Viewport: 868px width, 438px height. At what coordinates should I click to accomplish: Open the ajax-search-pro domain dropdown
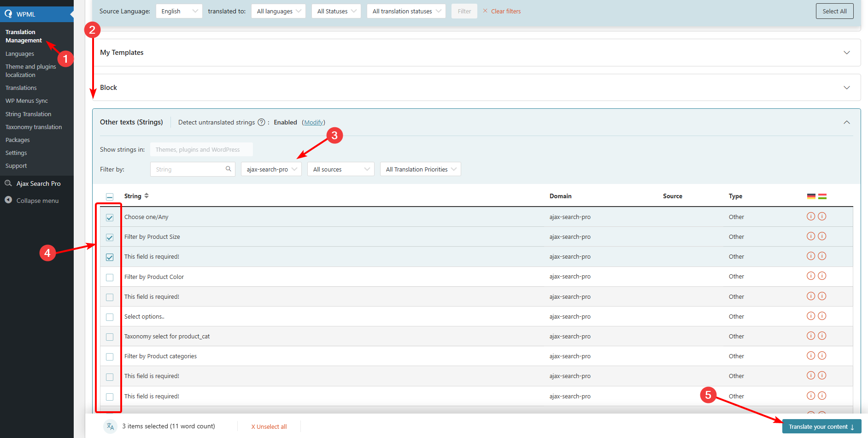click(x=271, y=169)
